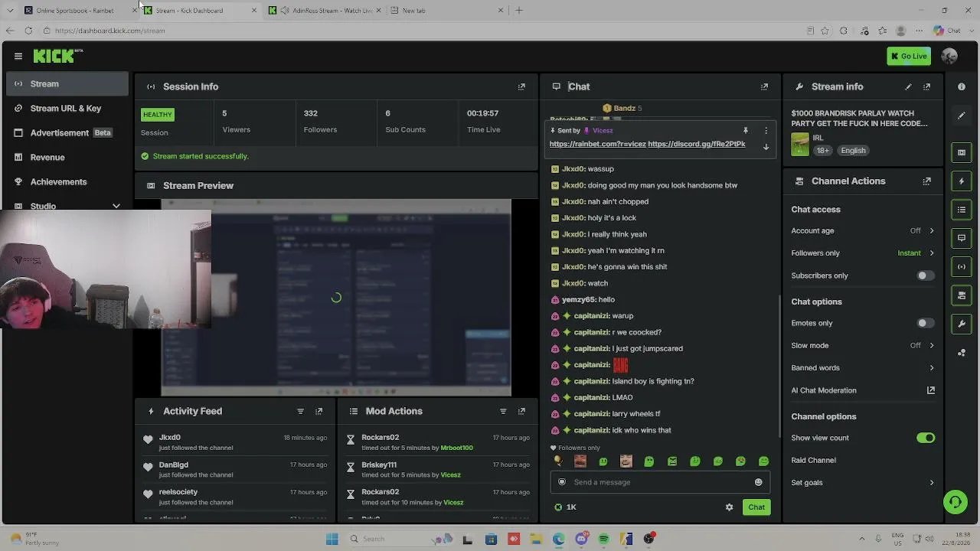Screen dimensions: 980x551
Task: Open the profile avatar menu
Action: (949, 56)
